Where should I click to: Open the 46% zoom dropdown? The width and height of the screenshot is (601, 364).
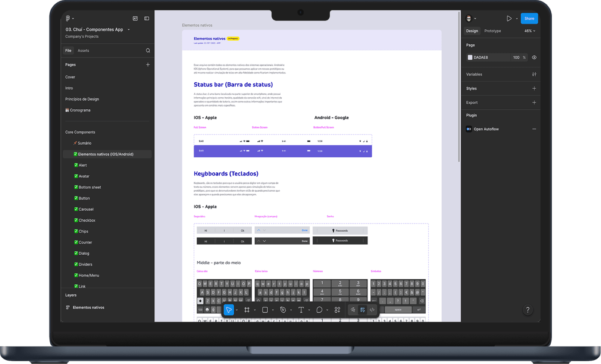(530, 31)
